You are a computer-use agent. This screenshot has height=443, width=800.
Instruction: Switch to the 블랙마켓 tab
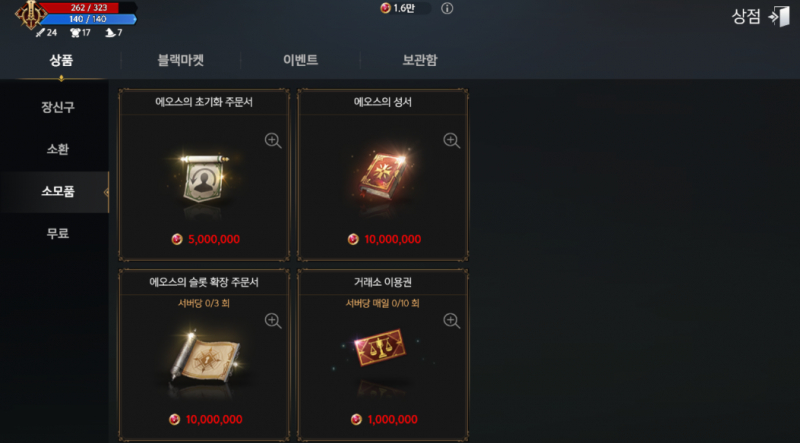pyautogui.click(x=181, y=60)
